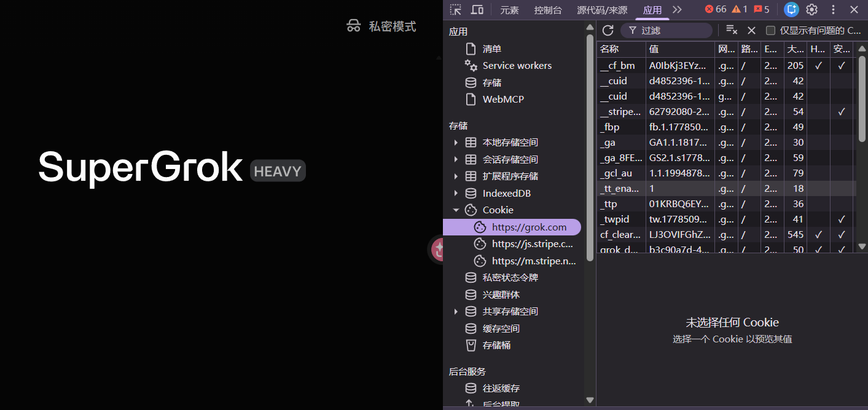
Task: Click the filter (过滤) input field
Action: pyautogui.click(x=667, y=30)
